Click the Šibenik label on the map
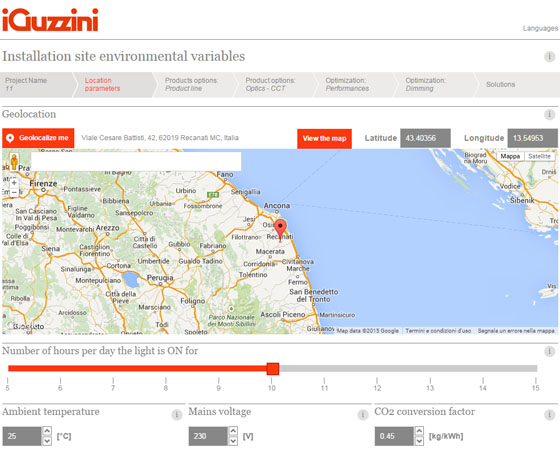 pos(522,200)
